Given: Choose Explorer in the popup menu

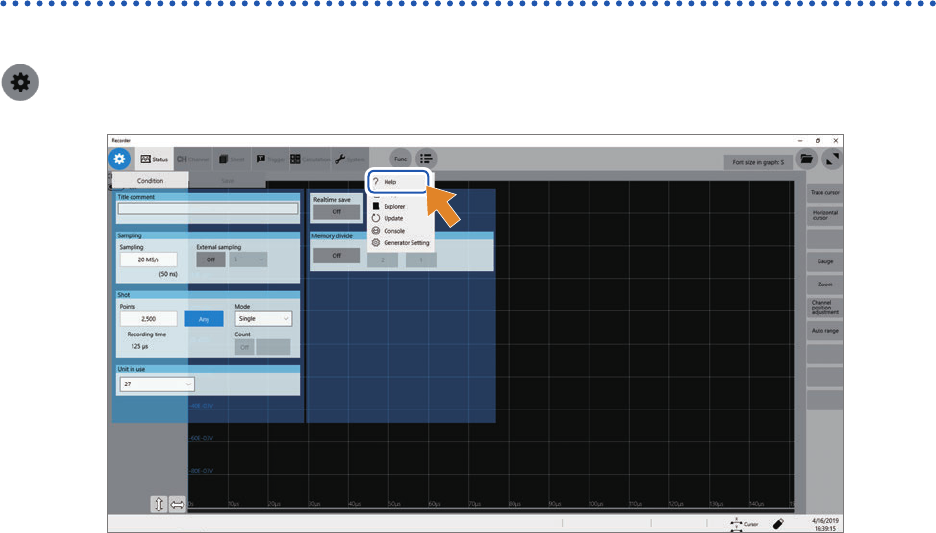Looking at the screenshot, I should [x=395, y=207].
